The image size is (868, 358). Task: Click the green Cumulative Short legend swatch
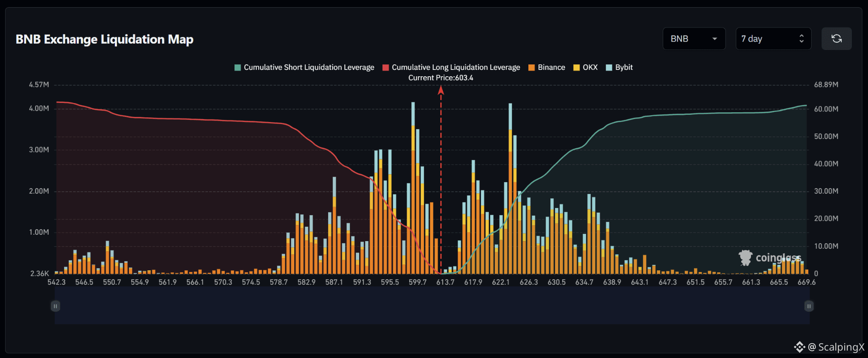click(238, 68)
